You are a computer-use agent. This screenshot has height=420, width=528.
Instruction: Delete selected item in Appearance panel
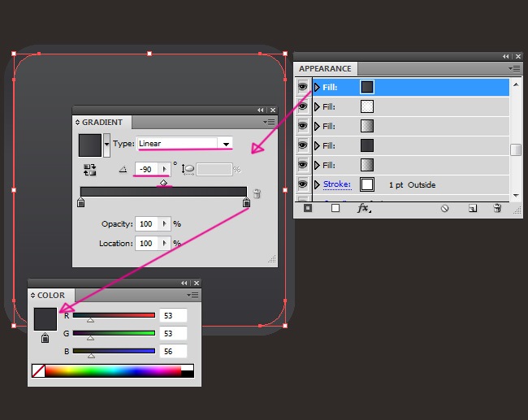pyautogui.click(x=497, y=209)
